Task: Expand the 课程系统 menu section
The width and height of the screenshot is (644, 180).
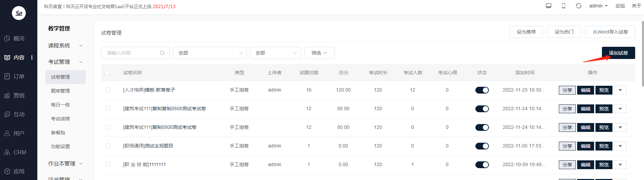Action: [x=65, y=45]
